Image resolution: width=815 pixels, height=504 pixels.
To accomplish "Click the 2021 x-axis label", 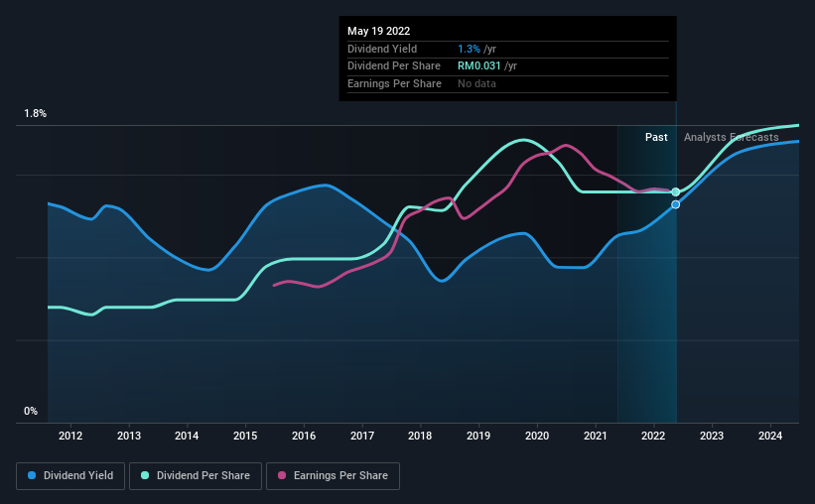I will [x=596, y=436].
